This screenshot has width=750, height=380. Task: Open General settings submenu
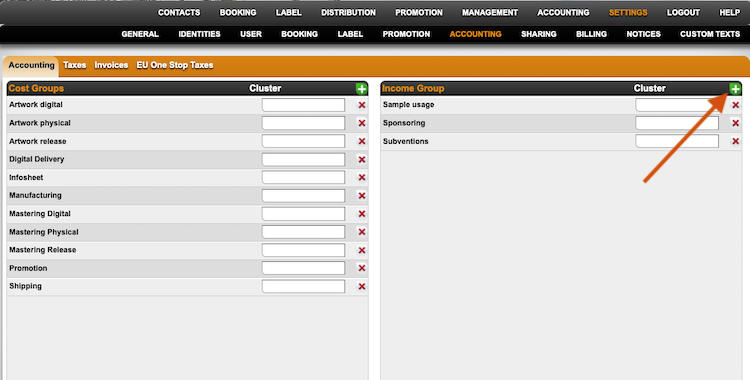140,34
